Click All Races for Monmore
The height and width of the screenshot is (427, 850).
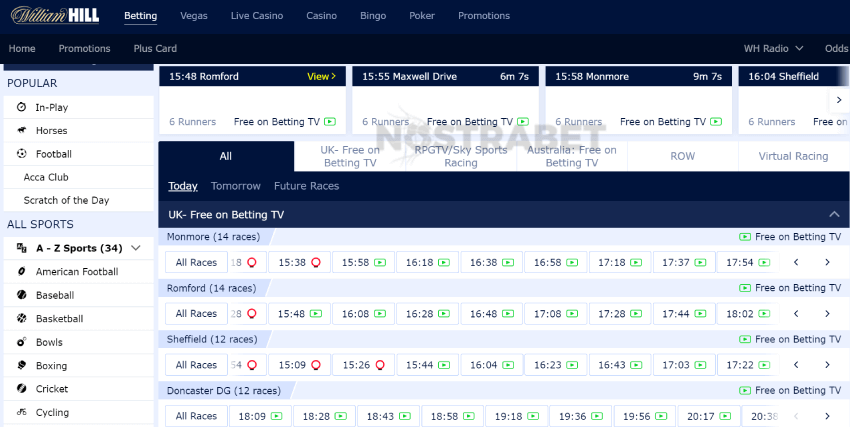[x=196, y=262]
